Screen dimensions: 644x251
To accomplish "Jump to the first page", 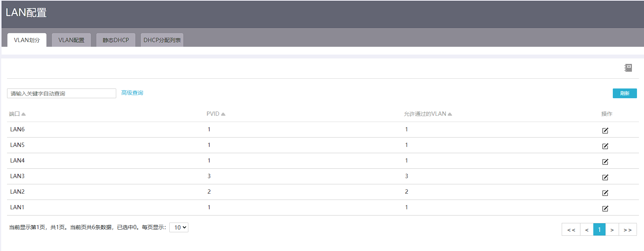I will (x=571, y=230).
